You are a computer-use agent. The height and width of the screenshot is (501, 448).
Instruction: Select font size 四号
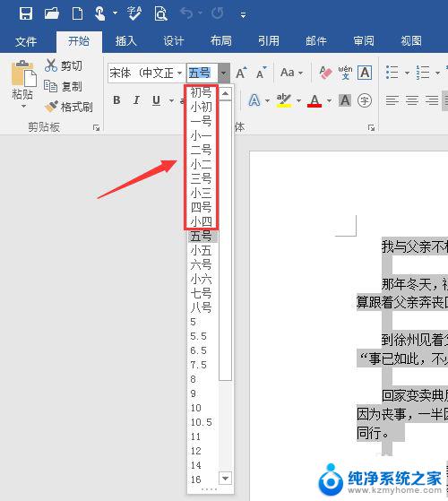pos(202,207)
